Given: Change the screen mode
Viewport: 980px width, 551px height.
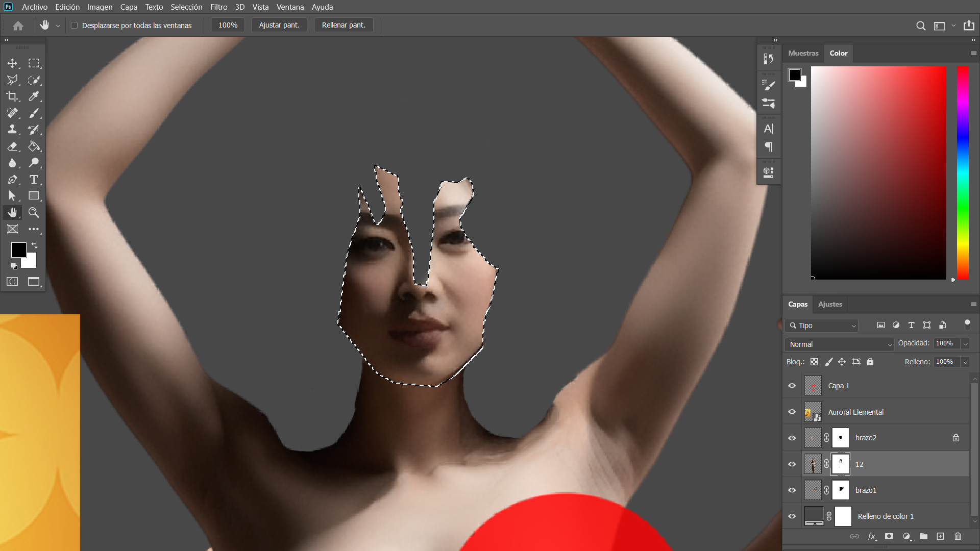Looking at the screenshot, I should click(x=34, y=282).
